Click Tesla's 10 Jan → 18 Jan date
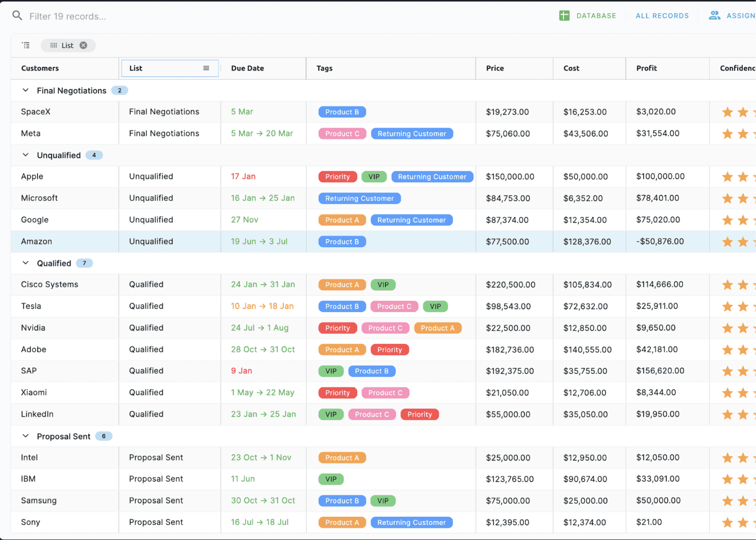756x540 pixels. [x=262, y=306]
